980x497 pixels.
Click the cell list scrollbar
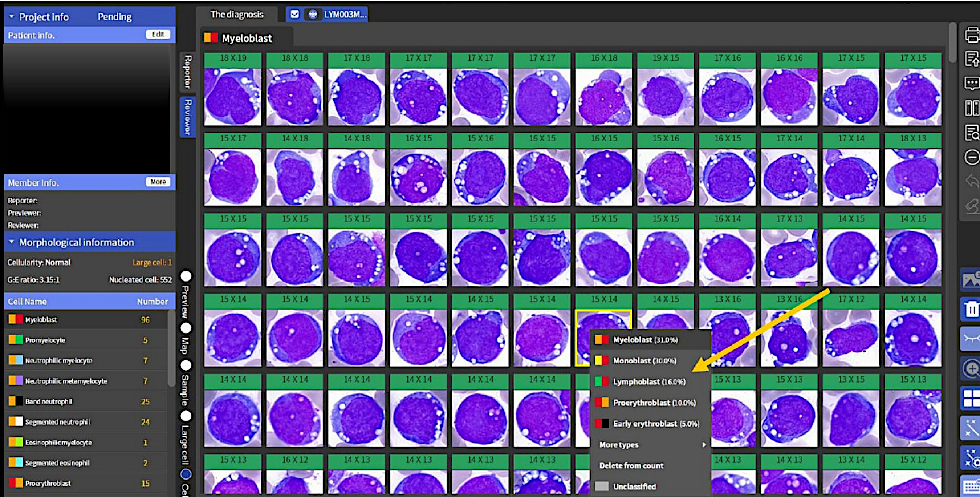pyautogui.click(x=172, y=348)
